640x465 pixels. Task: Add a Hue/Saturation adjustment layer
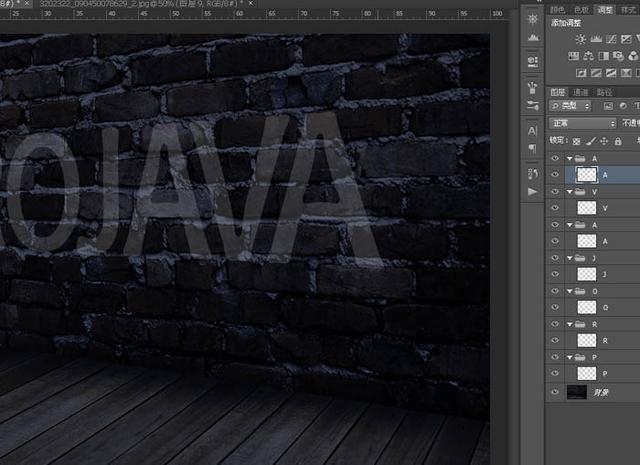[573, 56]
